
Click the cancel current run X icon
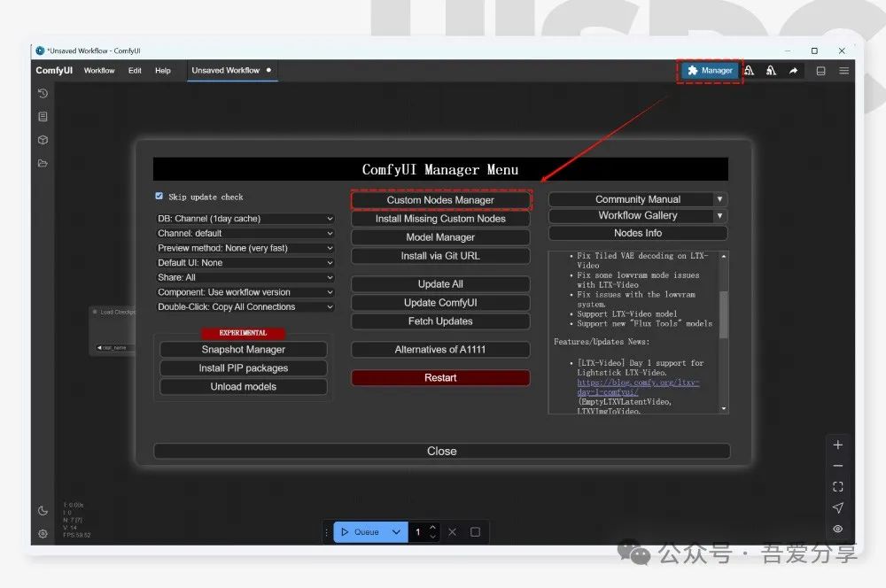(x=452, y=532)
